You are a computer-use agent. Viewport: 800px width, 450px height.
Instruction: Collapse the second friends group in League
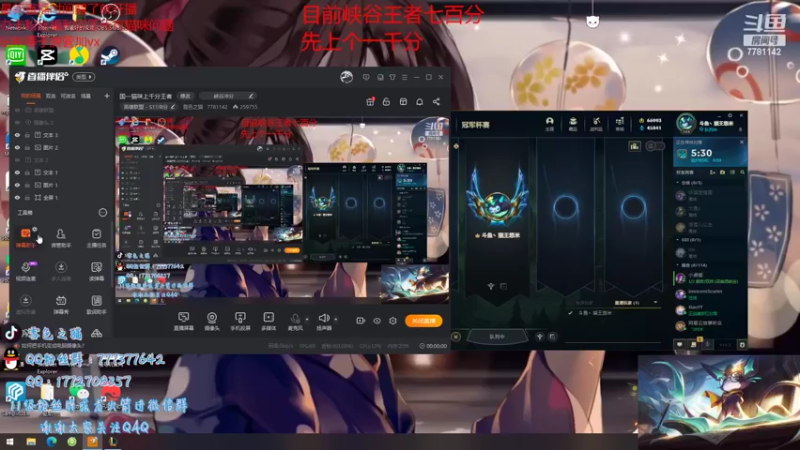[x=678, y=239]
